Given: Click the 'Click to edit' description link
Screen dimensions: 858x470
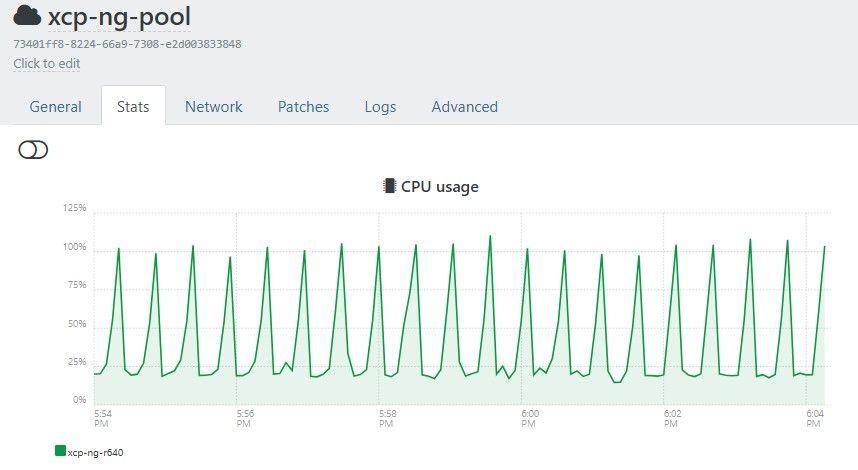Looking at the screenshot, I should [x=47, y=63].
